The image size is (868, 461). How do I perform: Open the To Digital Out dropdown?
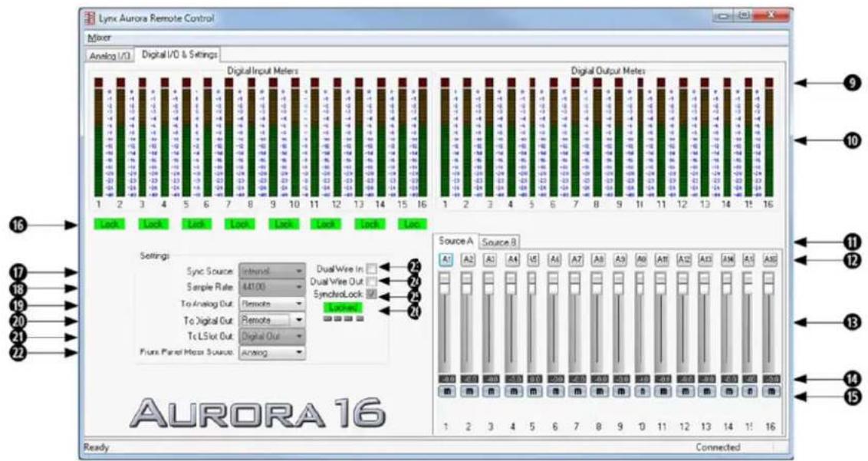tap(271, 321)
